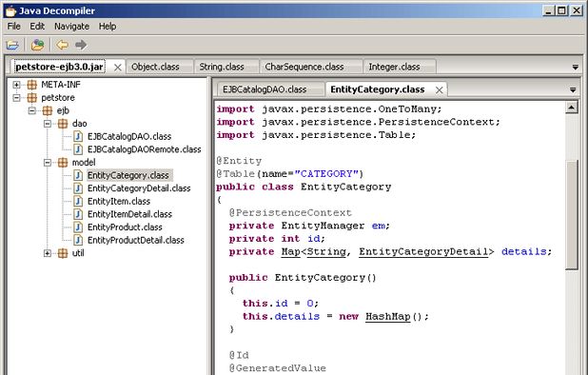Open the inner class tab list dropdown
588x375 pixels.
pos(573,90)
